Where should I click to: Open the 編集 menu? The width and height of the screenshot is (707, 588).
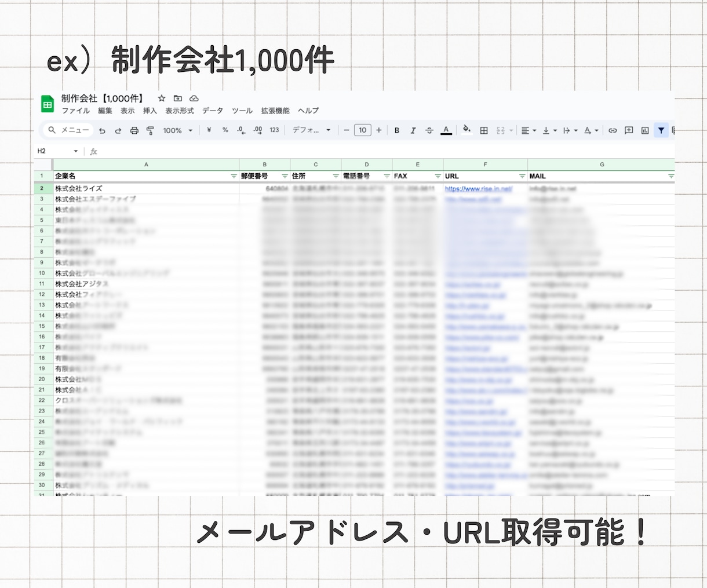(105, 111)
